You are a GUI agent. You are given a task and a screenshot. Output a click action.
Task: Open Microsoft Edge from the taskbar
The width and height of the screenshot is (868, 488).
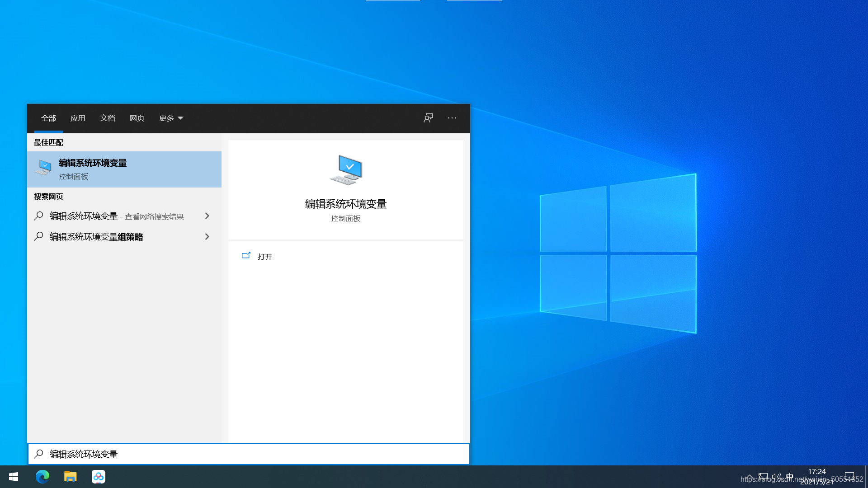coord(42,476)
